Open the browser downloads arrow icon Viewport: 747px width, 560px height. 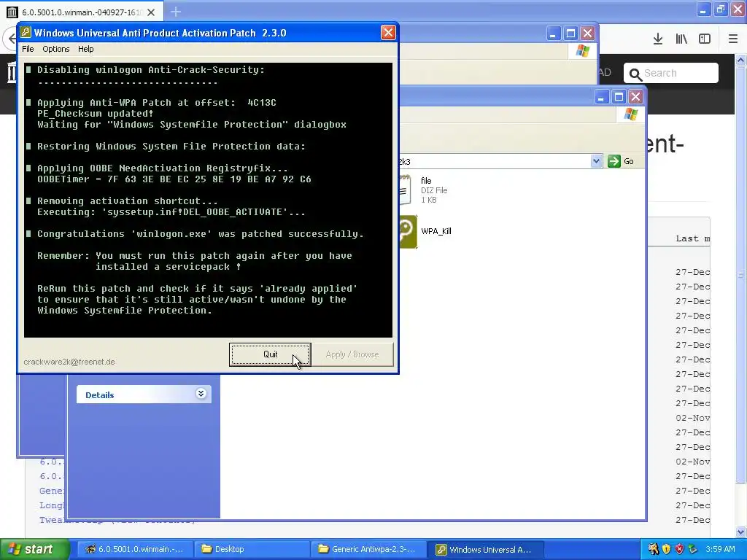(658, 39)
